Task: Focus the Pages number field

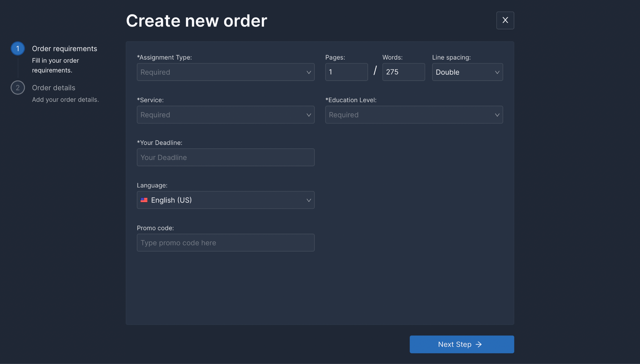Action: tap(346, 72)
